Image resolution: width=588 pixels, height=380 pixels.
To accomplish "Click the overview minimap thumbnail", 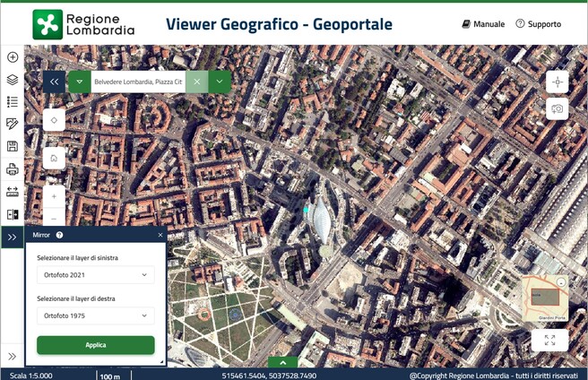I will point(545,298).
